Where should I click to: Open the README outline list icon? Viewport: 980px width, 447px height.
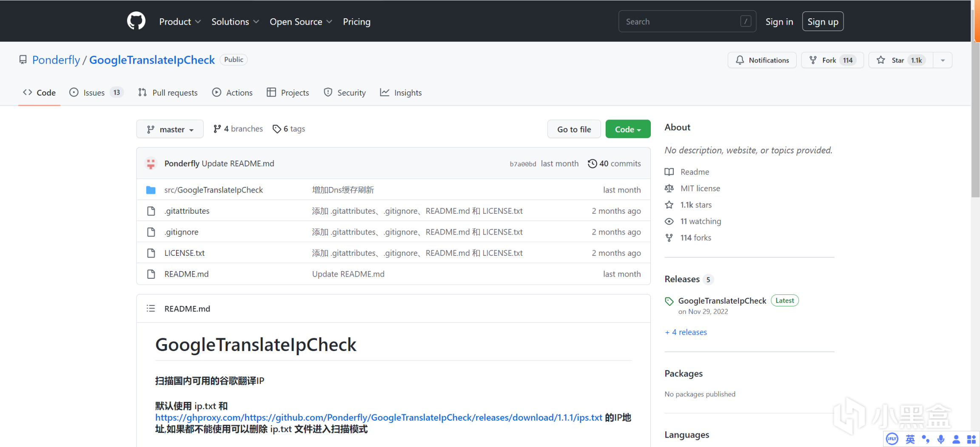[151, 308]
